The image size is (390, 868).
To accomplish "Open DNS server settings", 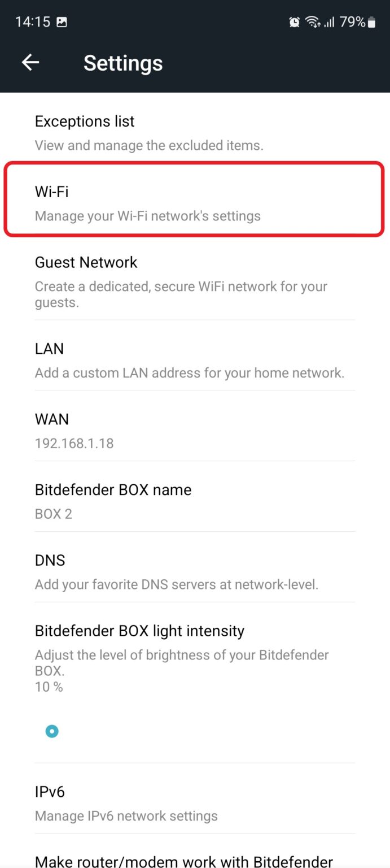I will tap(195, 571).
